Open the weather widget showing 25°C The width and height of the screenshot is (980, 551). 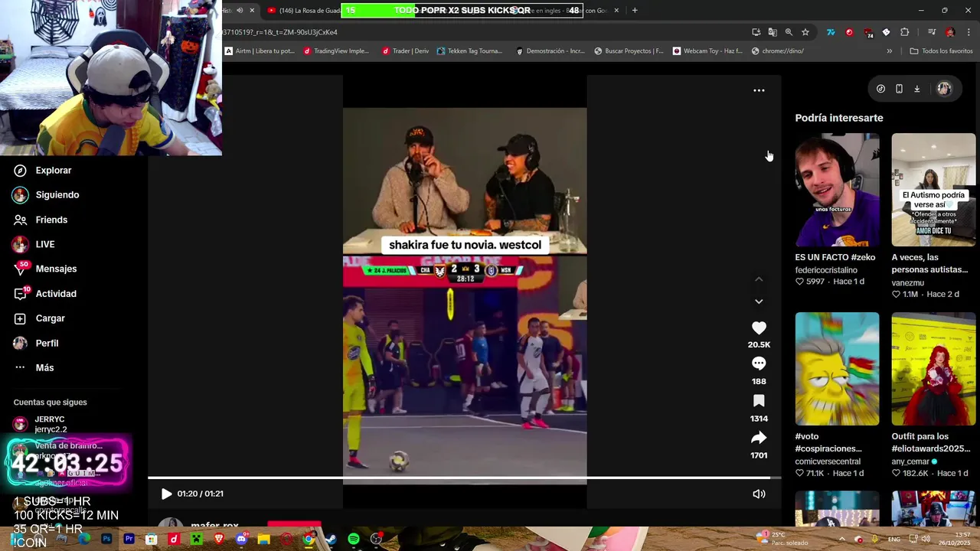782,539
